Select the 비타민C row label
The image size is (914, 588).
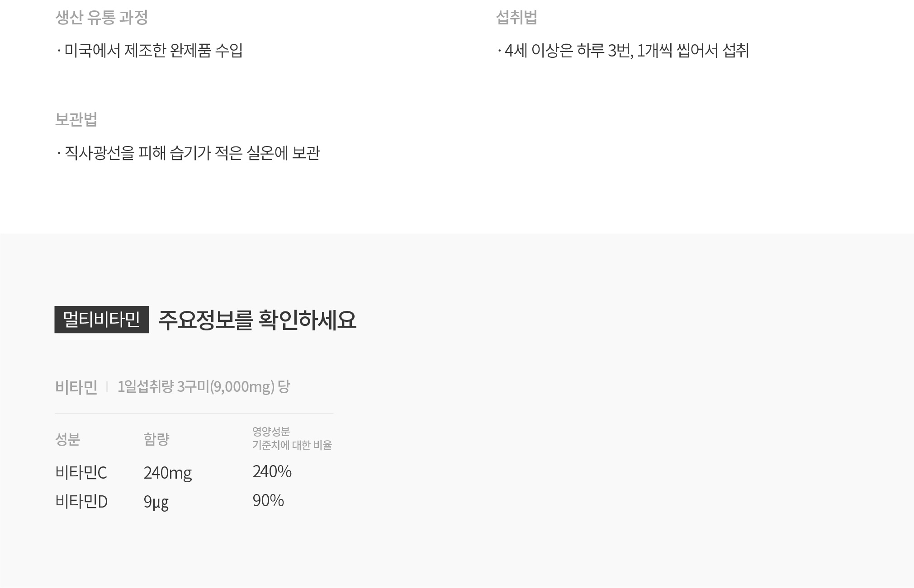pyautogui.click(x=81, y=473)
